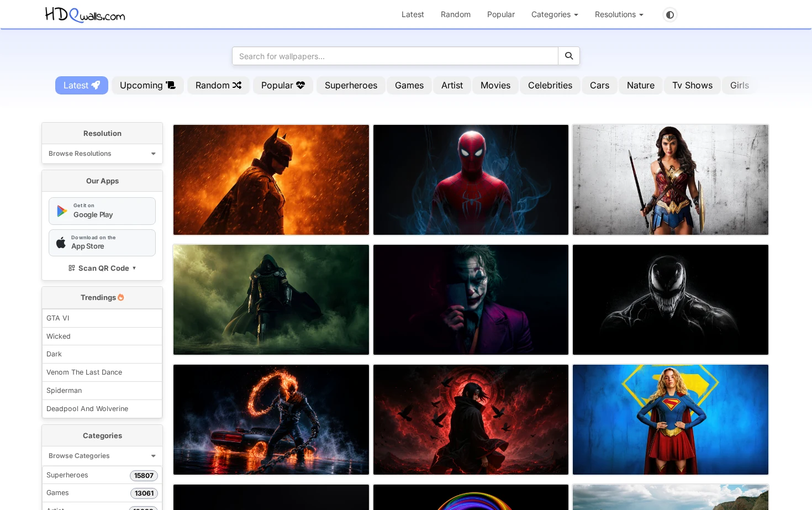Select the Cars category tab
The image size is (812, 510).
click(599, 85)
